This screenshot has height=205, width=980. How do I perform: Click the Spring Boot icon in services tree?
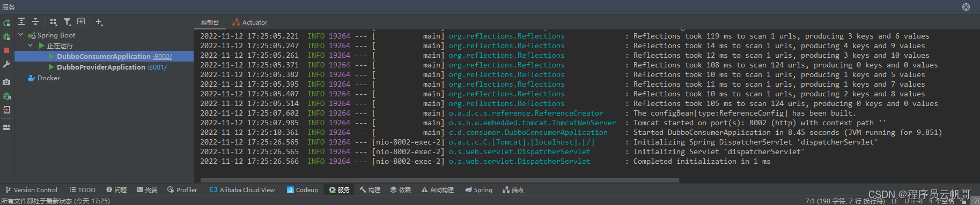[32, 35]
